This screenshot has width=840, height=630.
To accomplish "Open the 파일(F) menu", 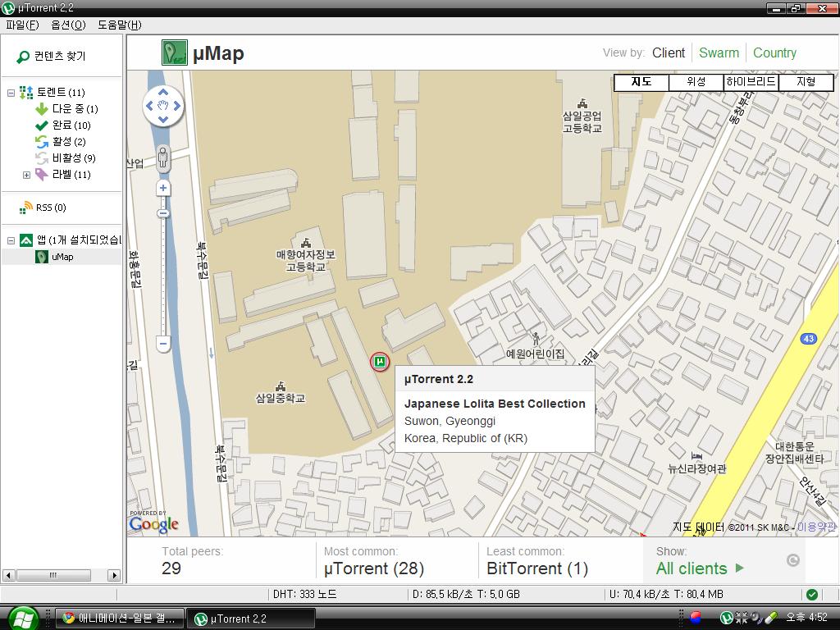I will (x=22, y=25).
